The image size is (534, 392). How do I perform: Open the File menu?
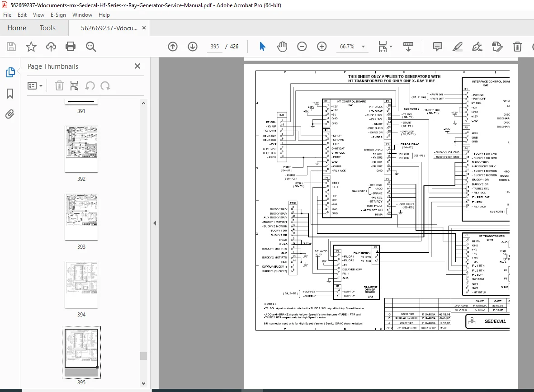[x=7, y=15]
